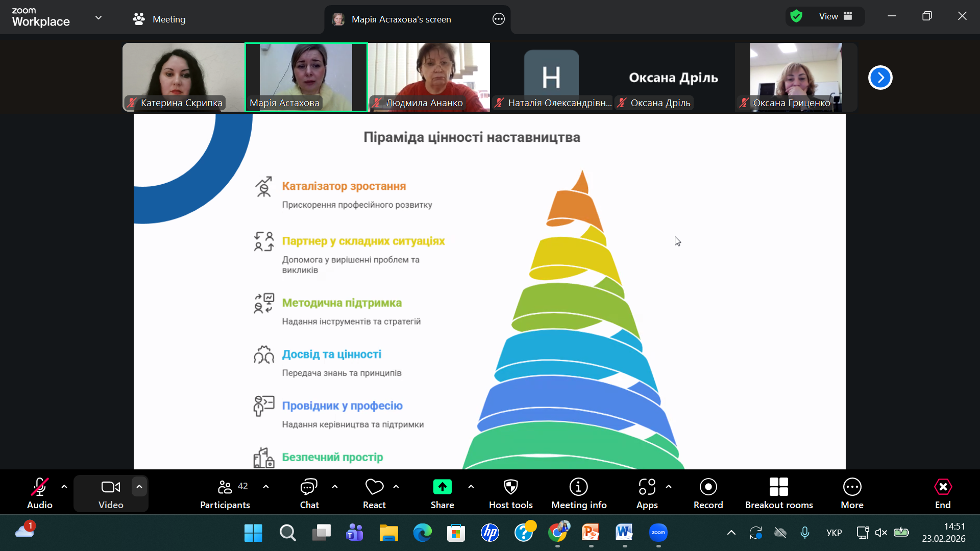The height and width of the screenshot is (551, 980).
Task: Click the green Share screen icon
Action: point(442,487)
